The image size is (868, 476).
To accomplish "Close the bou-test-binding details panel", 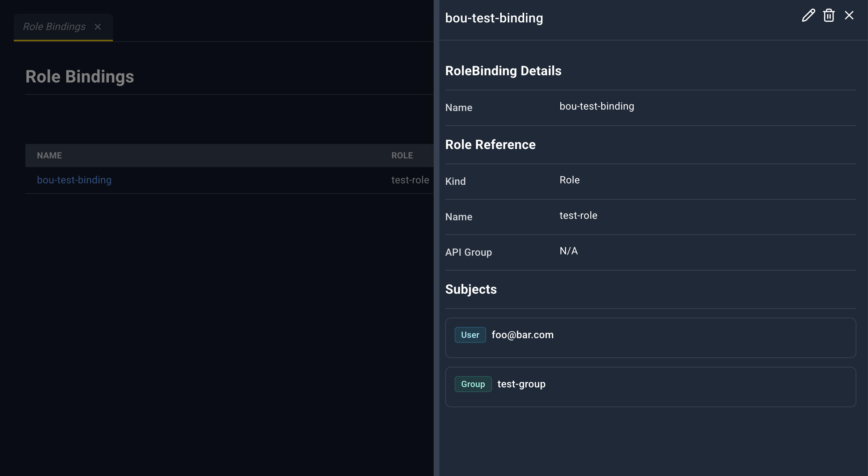I will (849, 15).
